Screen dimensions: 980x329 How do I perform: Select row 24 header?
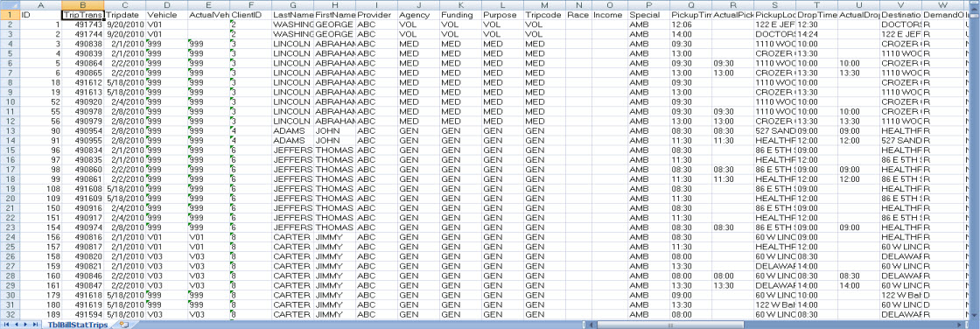tap(10, 238)
